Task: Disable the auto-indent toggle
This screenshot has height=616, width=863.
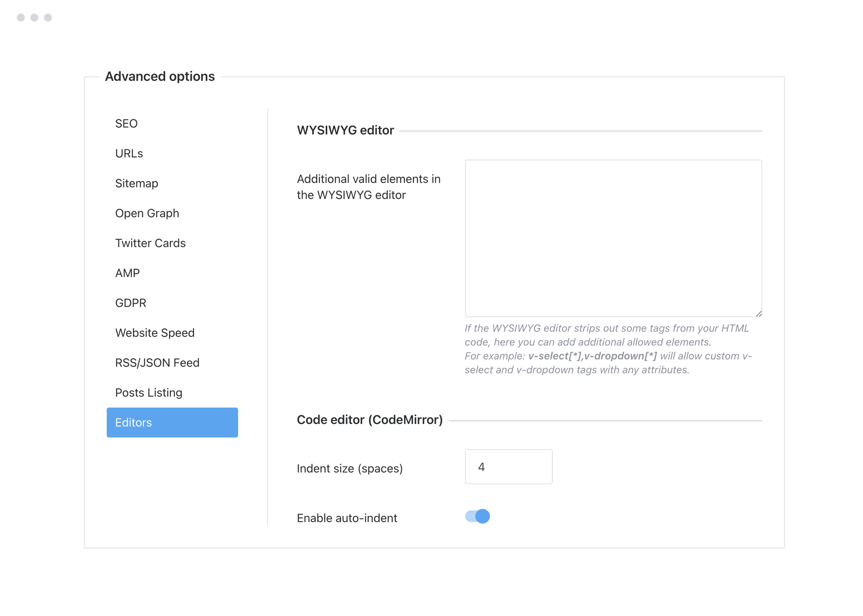Action: (x=477, y=516)
